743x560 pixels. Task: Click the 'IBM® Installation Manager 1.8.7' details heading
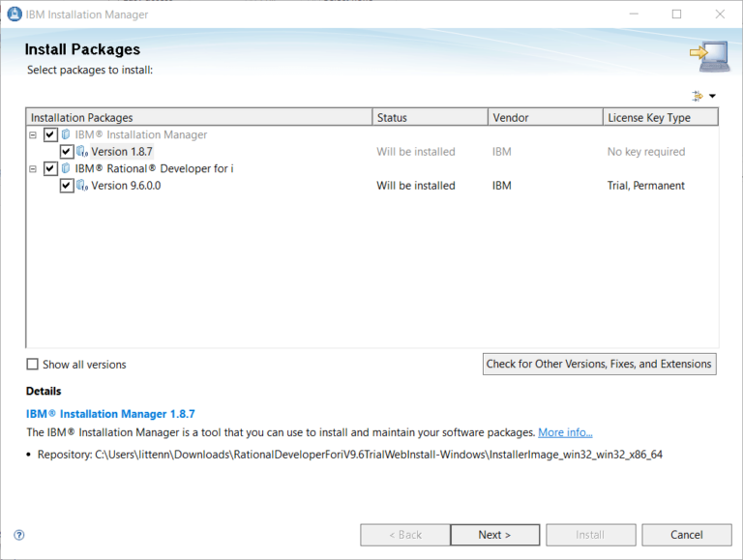click(x=110, y=414)
